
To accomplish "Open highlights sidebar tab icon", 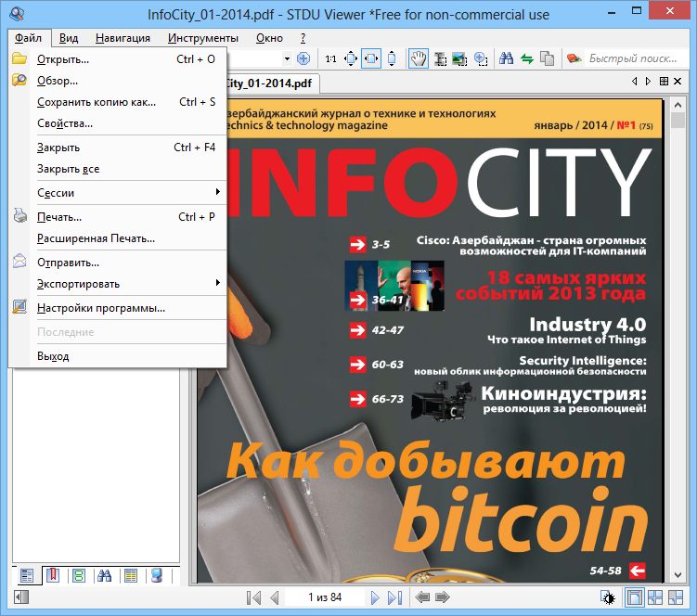I will point(131,575).
